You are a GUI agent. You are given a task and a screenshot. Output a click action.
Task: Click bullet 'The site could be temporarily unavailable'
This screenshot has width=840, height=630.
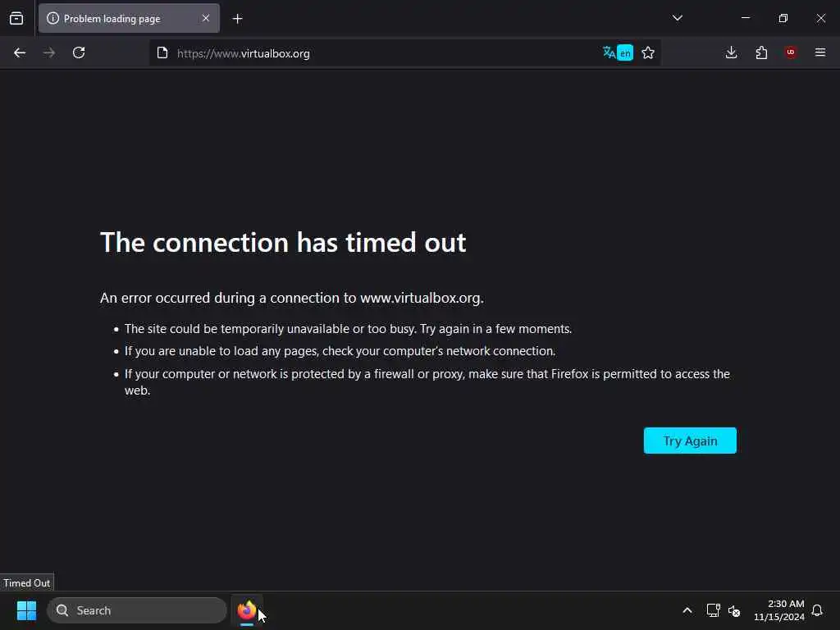click(348, 329)
